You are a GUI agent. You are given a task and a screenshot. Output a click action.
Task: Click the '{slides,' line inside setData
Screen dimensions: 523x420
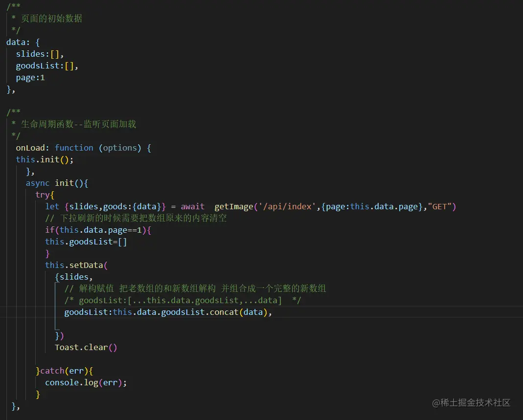[x=74, y=277]
